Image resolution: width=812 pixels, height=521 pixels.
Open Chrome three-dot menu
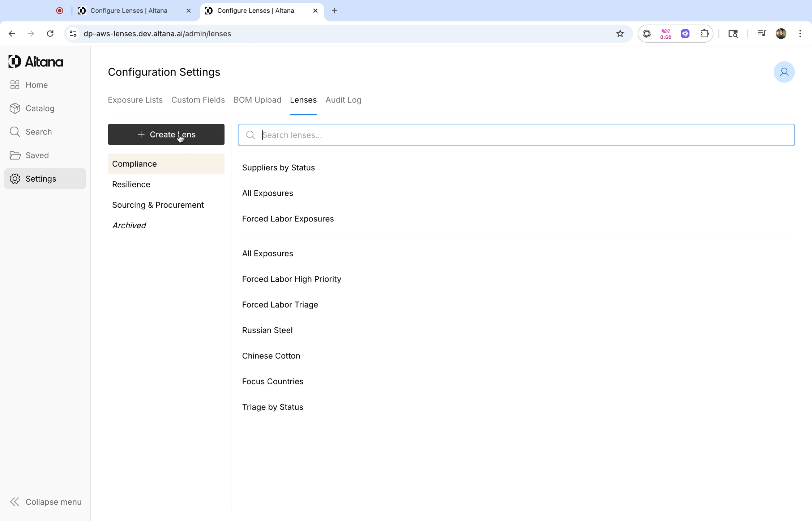click(800, 34)
